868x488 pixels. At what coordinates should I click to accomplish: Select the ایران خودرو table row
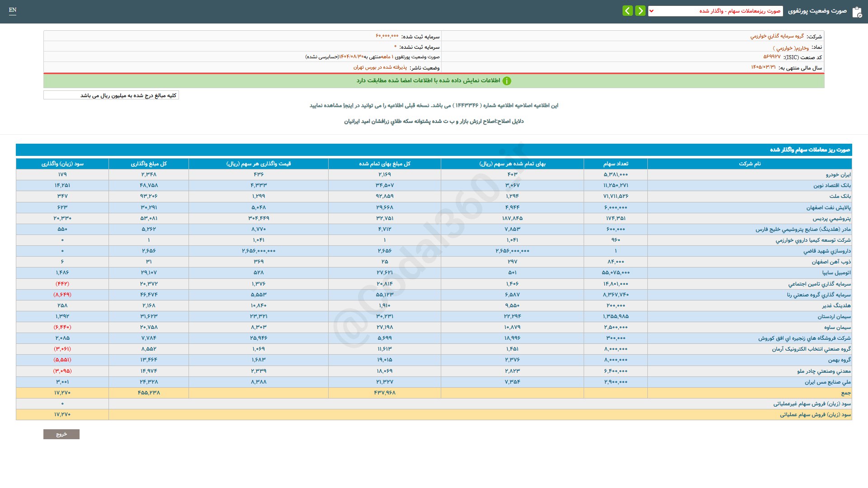[838, 174]
